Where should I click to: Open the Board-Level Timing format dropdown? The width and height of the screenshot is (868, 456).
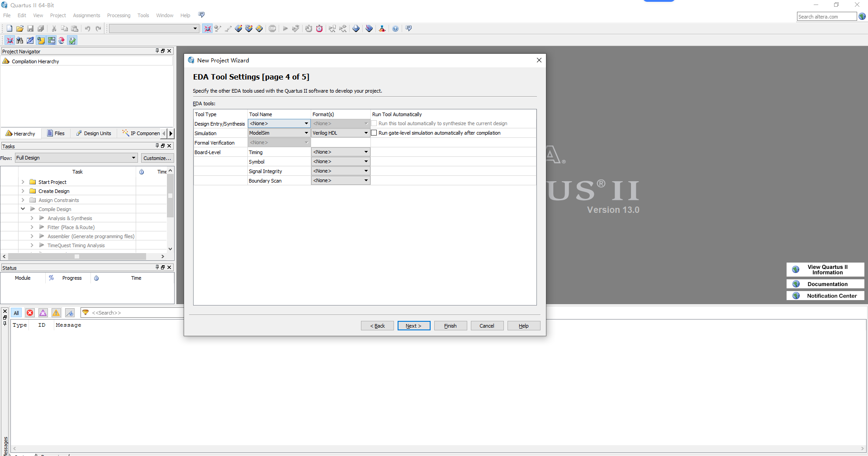pyautogui.click(x=341, y=152)
